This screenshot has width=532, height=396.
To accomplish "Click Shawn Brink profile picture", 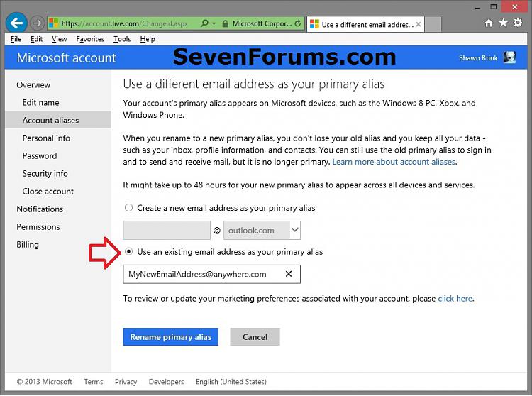I will [509, 57].
